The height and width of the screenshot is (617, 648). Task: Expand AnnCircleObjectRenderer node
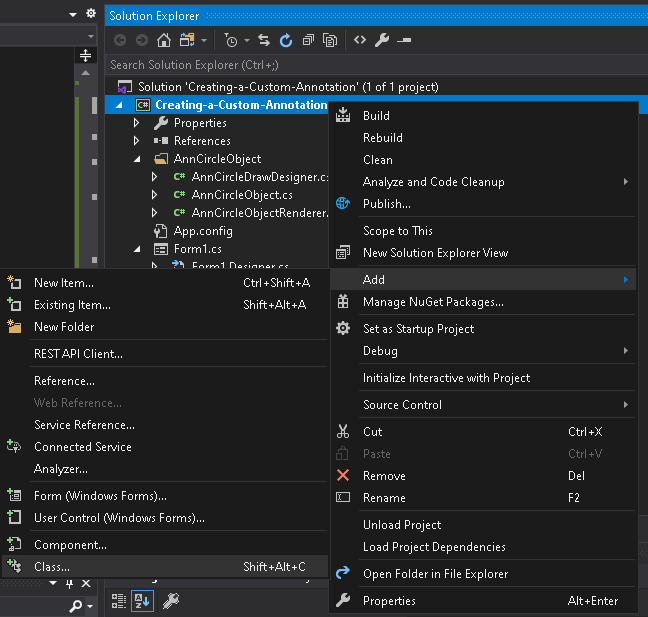click(x=155, y=213)
